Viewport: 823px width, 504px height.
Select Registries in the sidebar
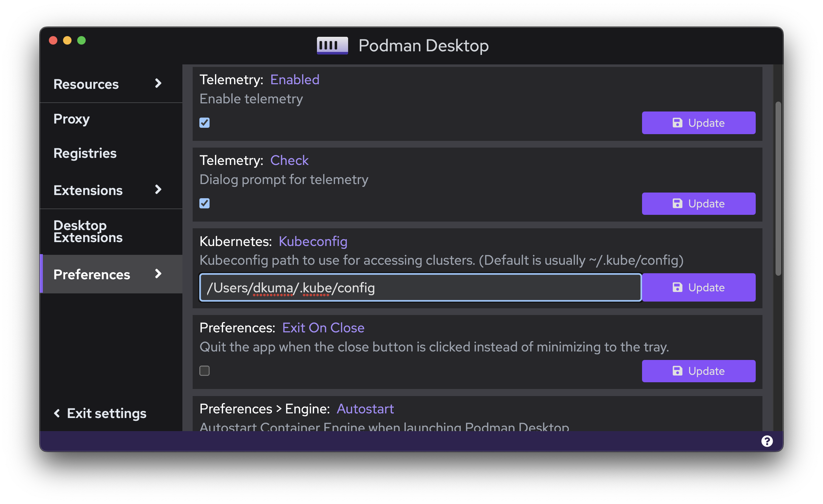click(x=85, y=153)
